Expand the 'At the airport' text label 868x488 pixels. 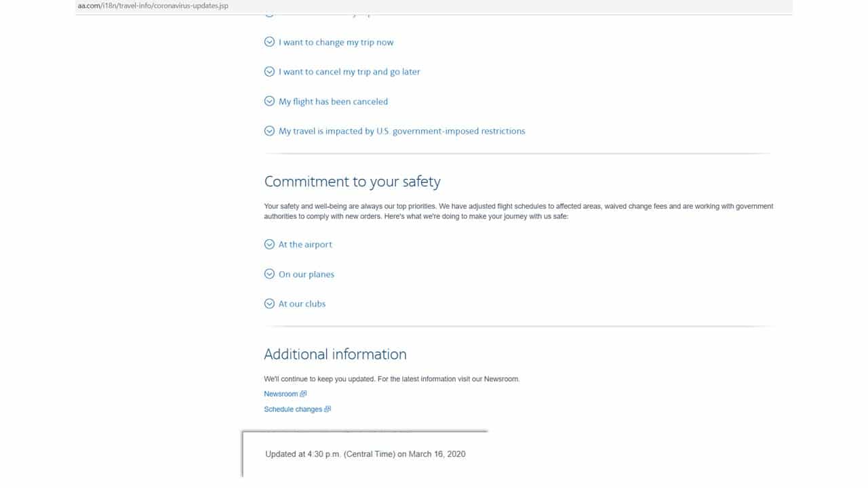(305, 245)
